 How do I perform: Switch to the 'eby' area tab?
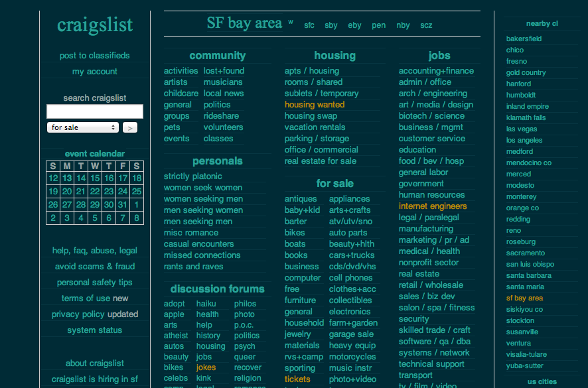pyautogui.click(x=354, y=25)
